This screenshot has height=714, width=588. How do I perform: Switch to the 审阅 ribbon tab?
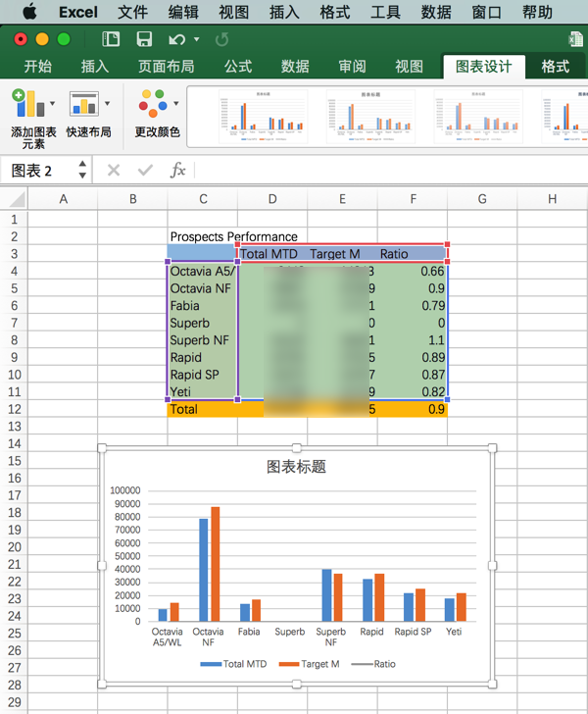tap(352, 67)
